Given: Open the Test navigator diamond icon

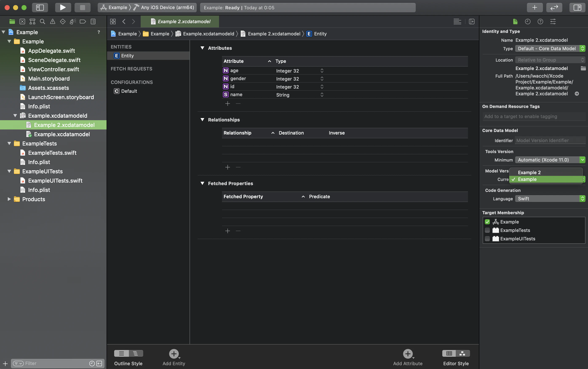Looking at the screenshot, I should [63, 22].
